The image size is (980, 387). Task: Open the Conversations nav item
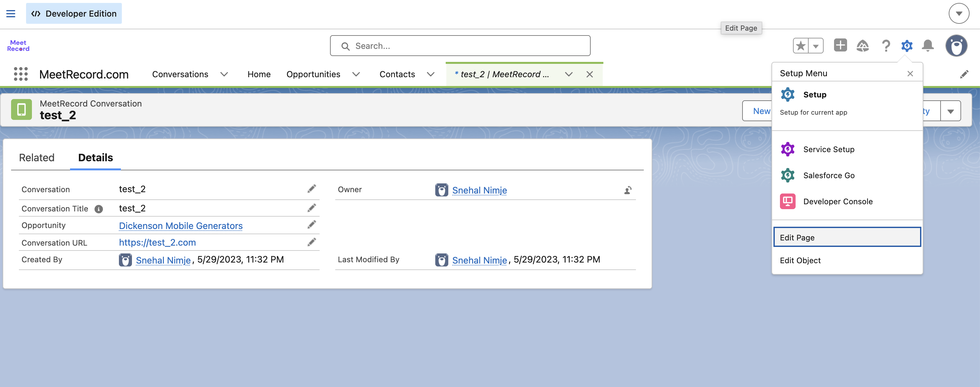pyautogui.click(x=180, y=74)
